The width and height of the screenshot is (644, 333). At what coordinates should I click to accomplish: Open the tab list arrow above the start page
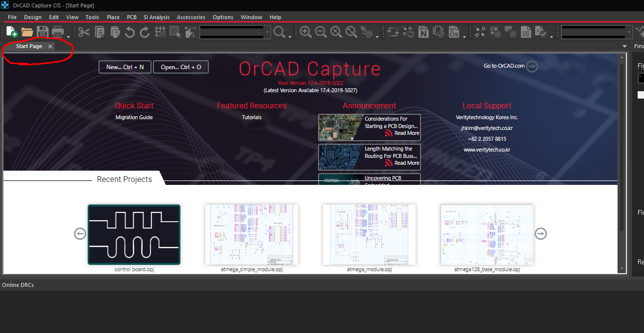(x=624, y=46)
